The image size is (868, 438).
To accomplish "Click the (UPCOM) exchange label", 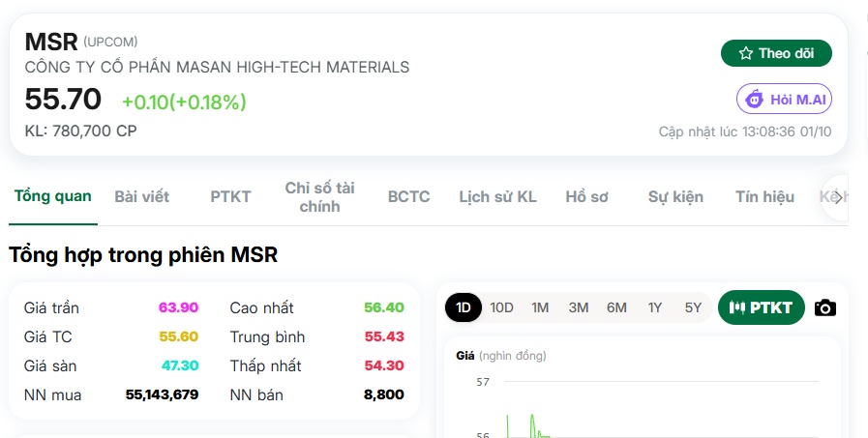I will point(110,42).
